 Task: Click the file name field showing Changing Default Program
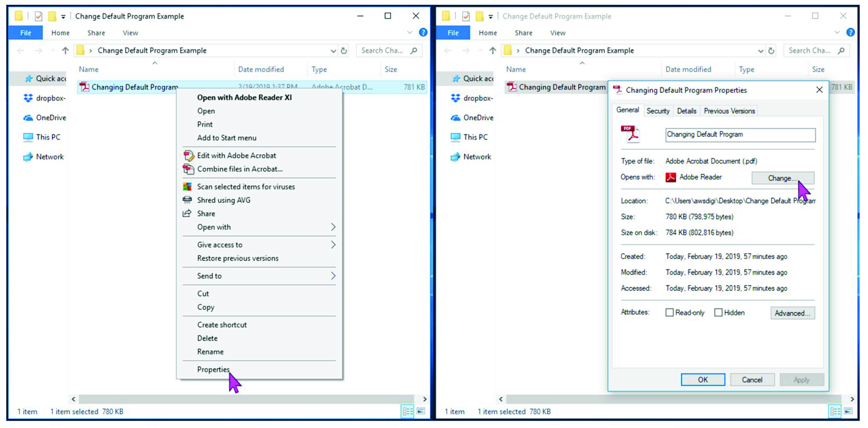click(740, 134)
